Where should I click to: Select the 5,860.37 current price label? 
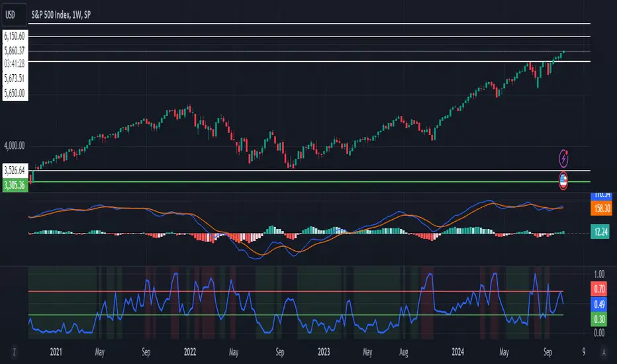(15, 50)
